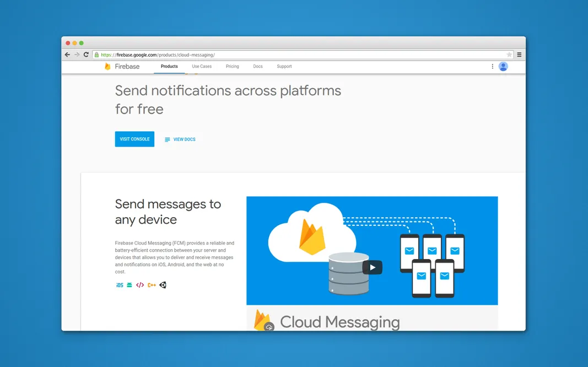Go to the Docs tab
The image size is (588, 367).
point(258,67)
